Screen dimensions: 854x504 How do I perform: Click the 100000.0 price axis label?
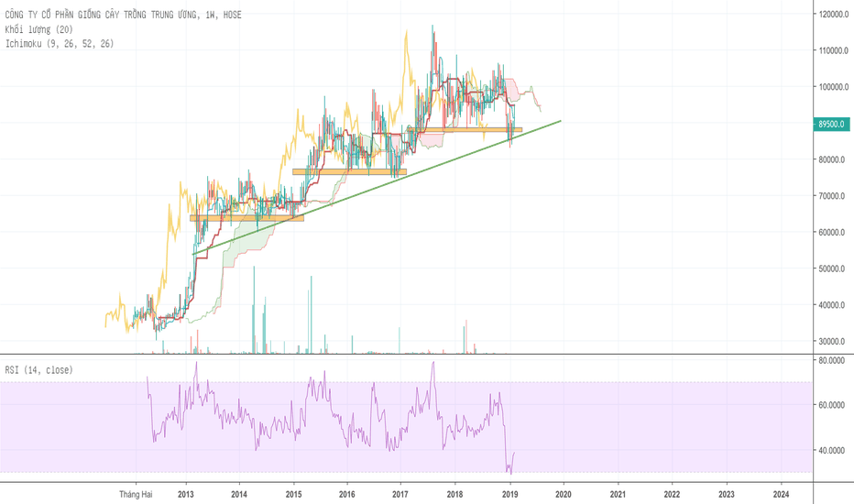point(832,87)
